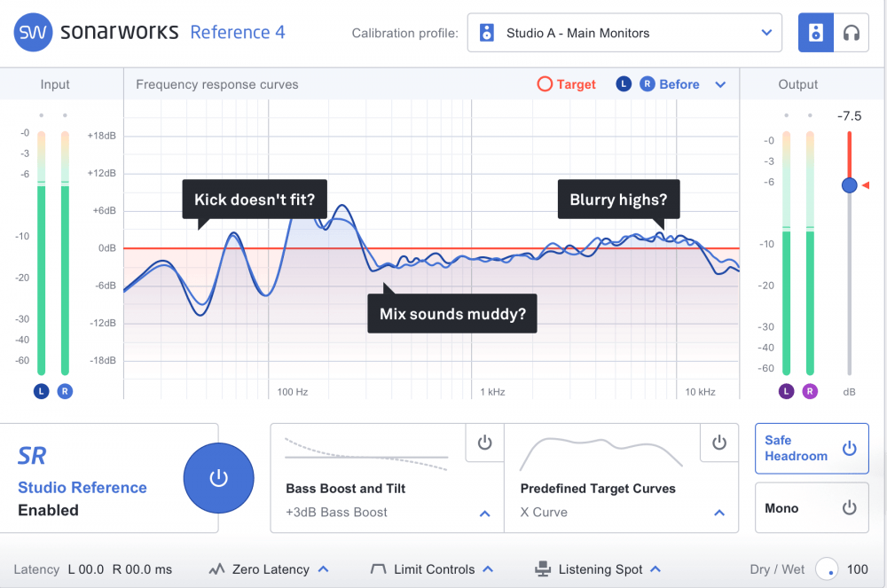Click the Dry / Wet knob
The width and height of the screenshot is (887, 588).
[827, 569]
